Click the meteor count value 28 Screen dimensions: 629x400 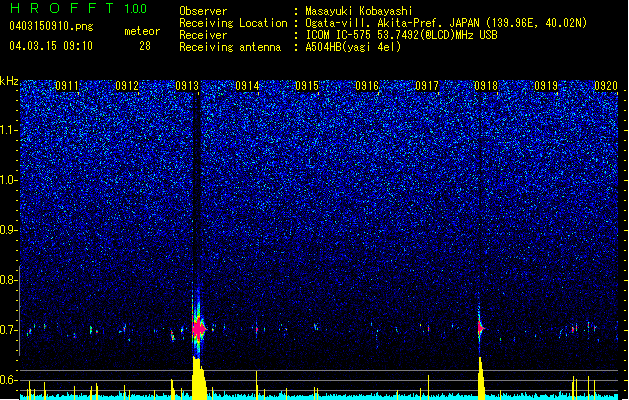coord(145,46)
